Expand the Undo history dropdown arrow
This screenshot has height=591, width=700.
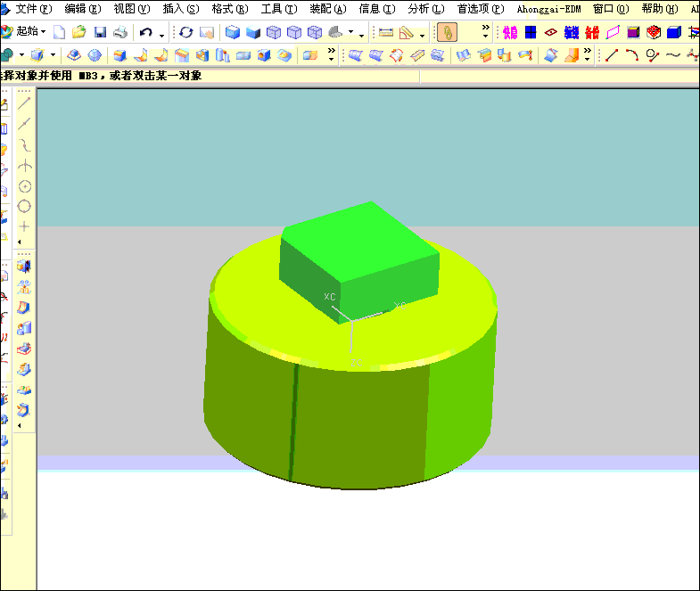[x=161, y=35]
